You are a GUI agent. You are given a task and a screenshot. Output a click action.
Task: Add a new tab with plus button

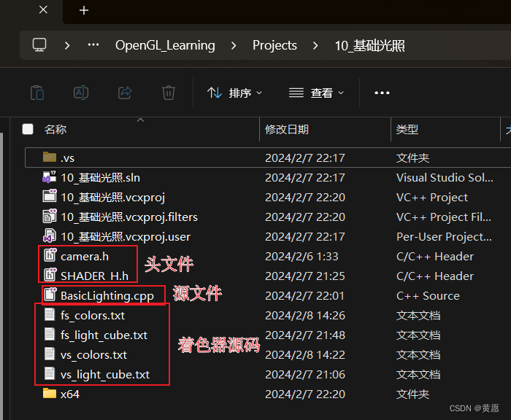[84, 10]
